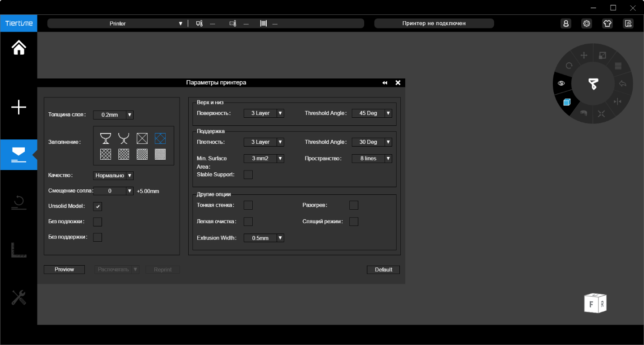Open the Extrusion Width 0.5mm dropdown
Screen dimensions: 644x345
click(264, 238)
